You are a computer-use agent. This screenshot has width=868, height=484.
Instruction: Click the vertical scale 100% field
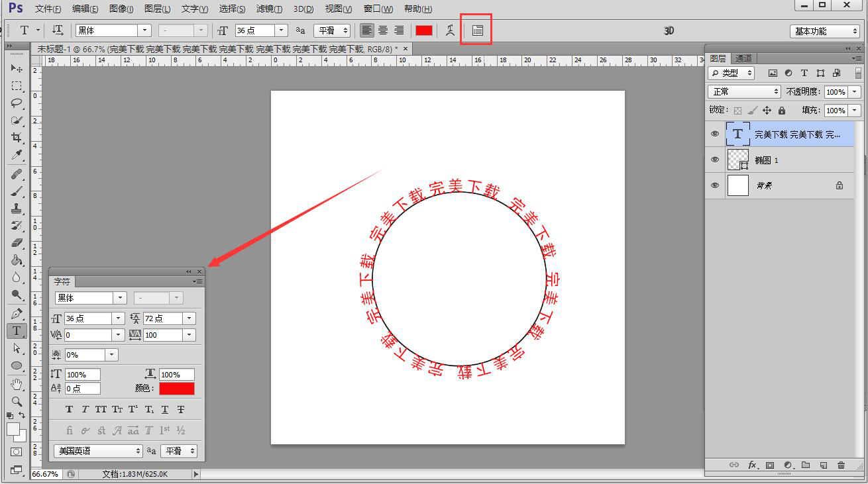pos(83,375)
